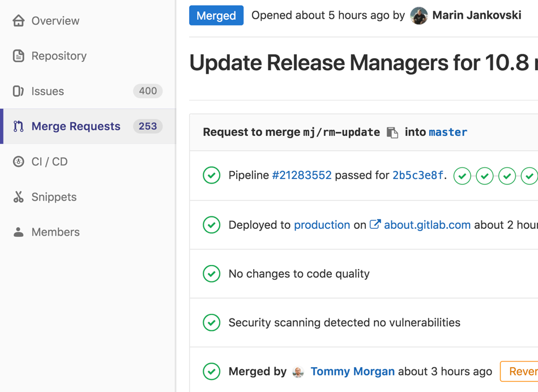Open the Repository icon in sidebar
538x392 pixels.
click(x=18, y=56)
